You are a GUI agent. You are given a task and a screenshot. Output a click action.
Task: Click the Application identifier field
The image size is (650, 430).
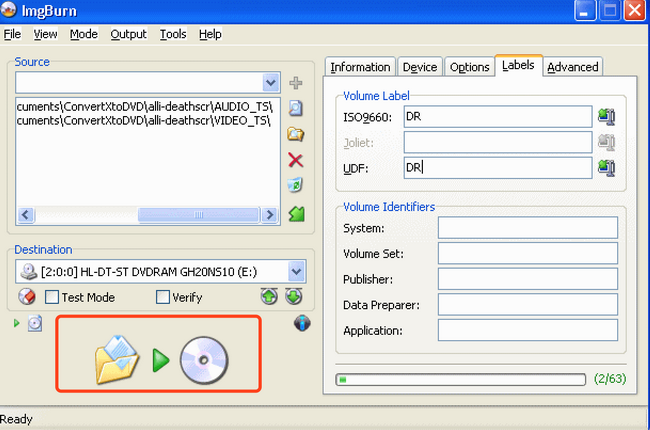click(x=528, y=330)
